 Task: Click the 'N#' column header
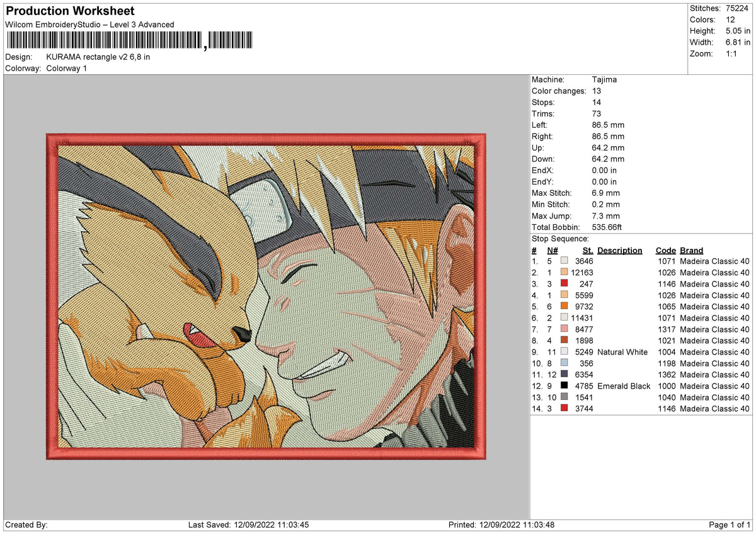553,250
